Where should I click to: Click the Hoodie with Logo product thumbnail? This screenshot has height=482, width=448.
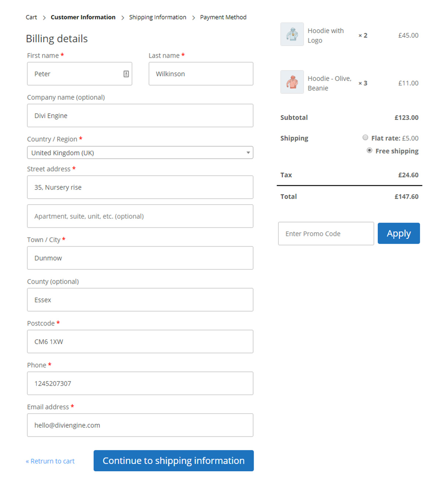coord(292,35)
